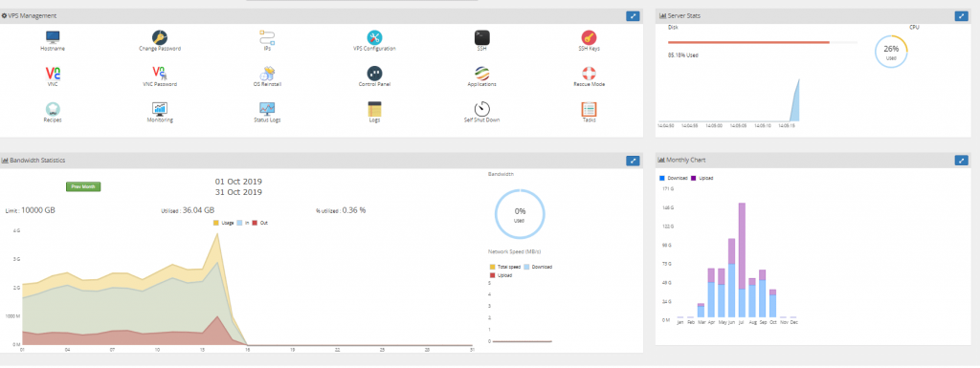This screenshot has width=980, height=368.
Task: Expand the Server Stats panel
Action: [x=961, y=16]
